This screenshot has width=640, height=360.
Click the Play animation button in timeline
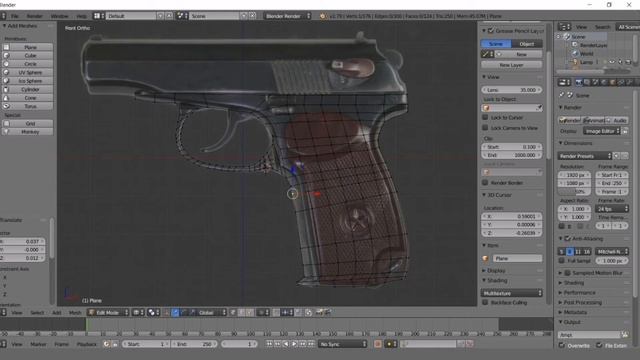294,344
